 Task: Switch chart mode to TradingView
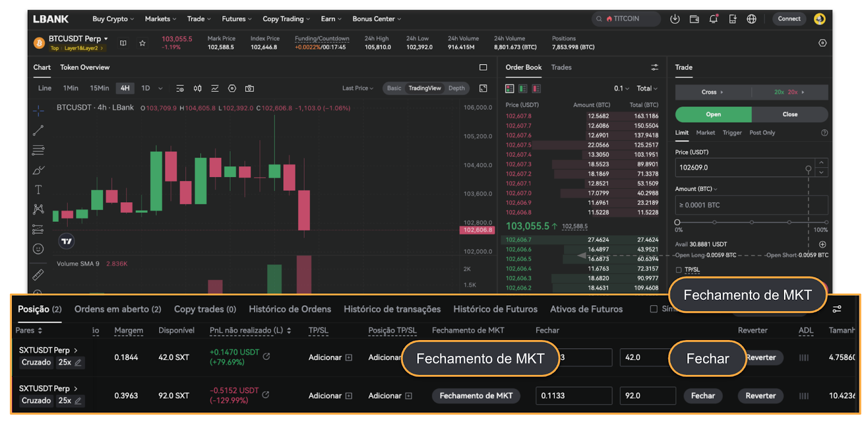pyautogui.click(x=425, y=88)
